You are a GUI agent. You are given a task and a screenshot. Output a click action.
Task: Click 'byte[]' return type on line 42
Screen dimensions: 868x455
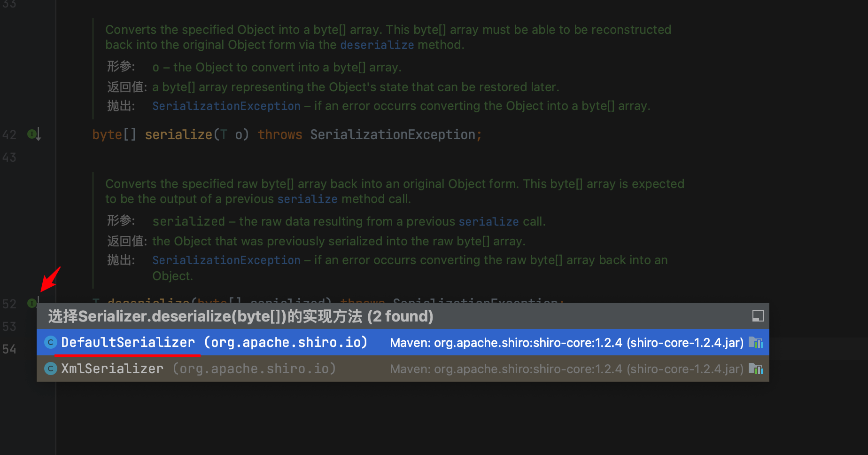[114, 135]
